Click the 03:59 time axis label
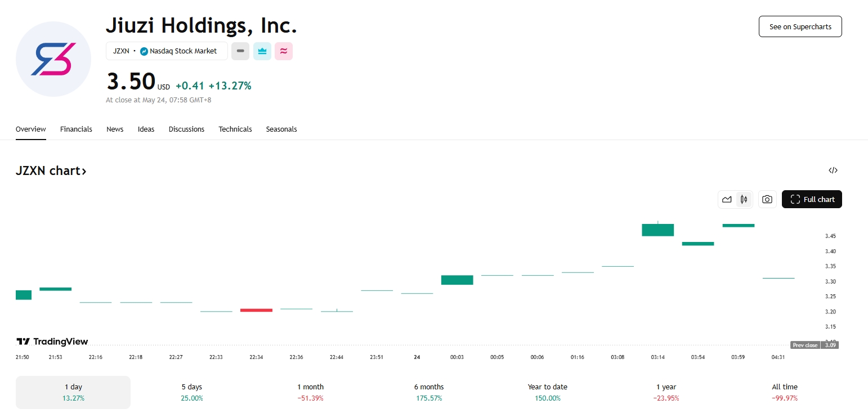 738,357
